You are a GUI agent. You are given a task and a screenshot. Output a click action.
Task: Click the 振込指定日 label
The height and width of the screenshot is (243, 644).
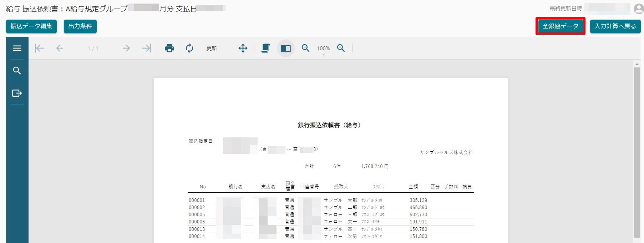(201, 141)
